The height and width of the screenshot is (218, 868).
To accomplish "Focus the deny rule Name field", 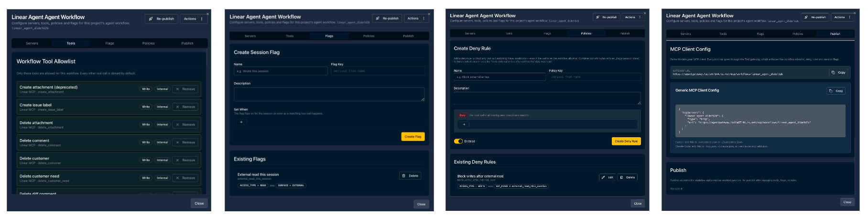I will point(499,77).
